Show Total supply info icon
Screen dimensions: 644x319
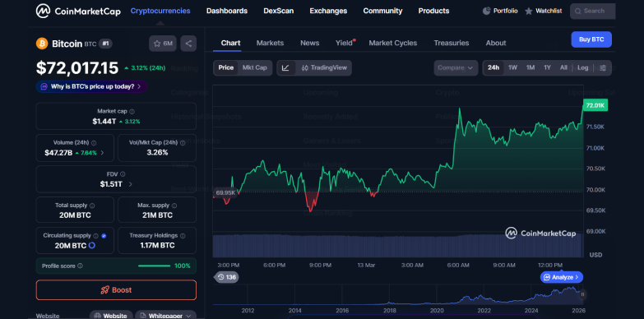[92, 206]
